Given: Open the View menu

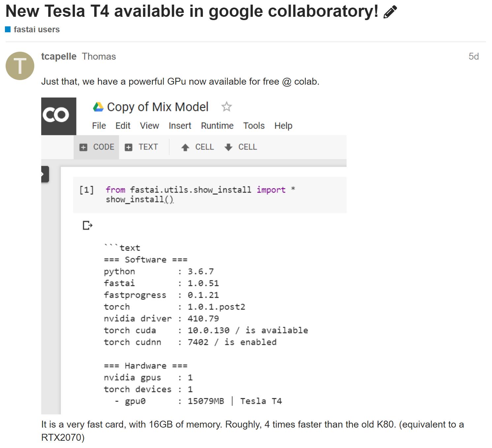Looking at the screenshot, I should tap(149, 126).
